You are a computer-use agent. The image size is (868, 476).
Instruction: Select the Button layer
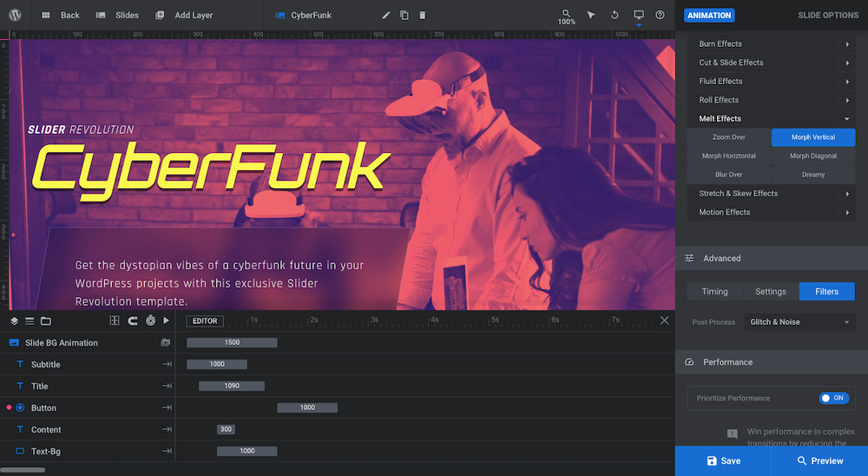(88, 408)
